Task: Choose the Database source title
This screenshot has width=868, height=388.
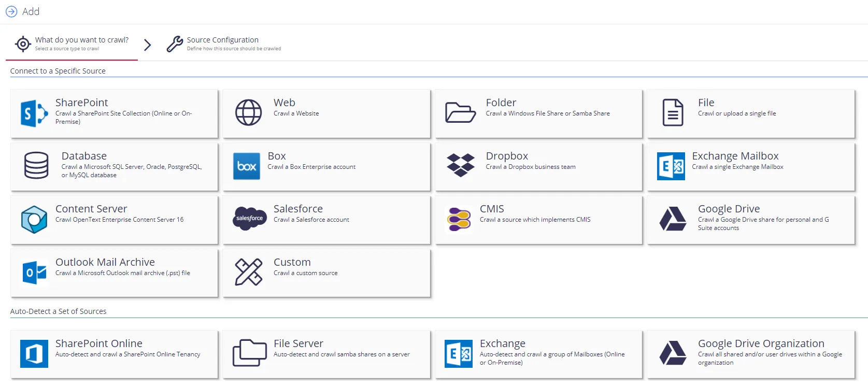Action: (x=84, y=156)
